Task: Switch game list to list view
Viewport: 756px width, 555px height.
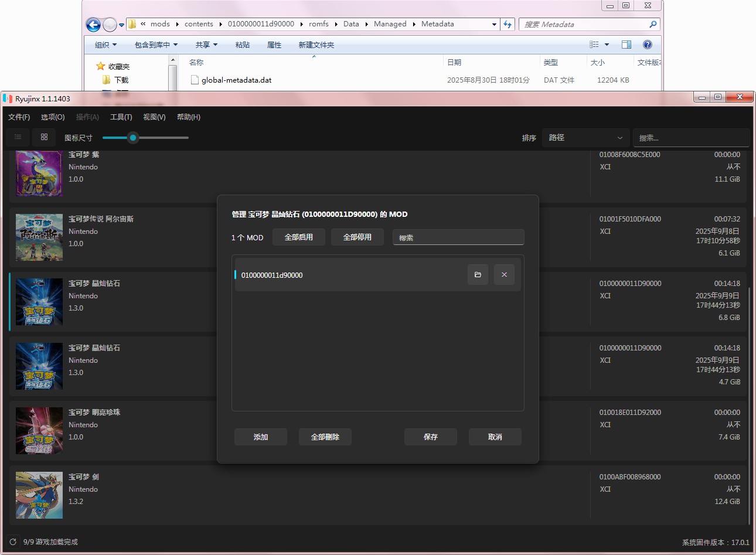Action: (18, 137)
